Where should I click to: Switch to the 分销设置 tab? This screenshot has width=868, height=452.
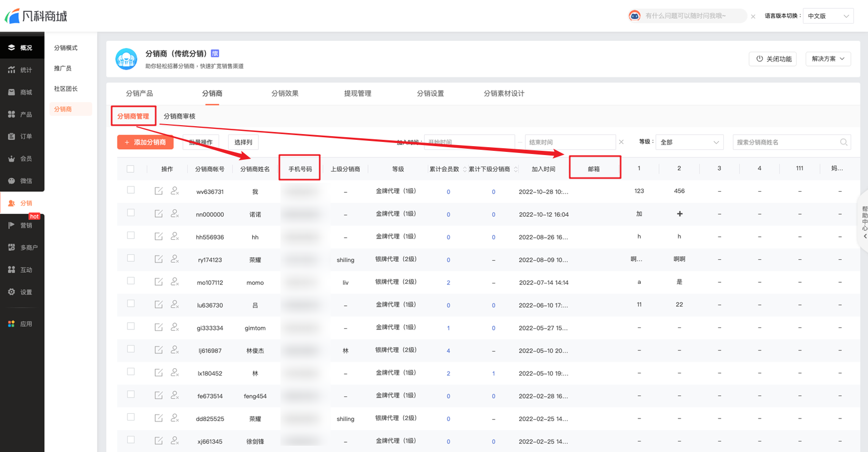point(430,93)
